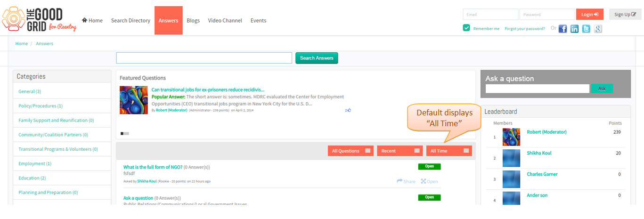Select Planning and Preparation category

click(48, 192)
